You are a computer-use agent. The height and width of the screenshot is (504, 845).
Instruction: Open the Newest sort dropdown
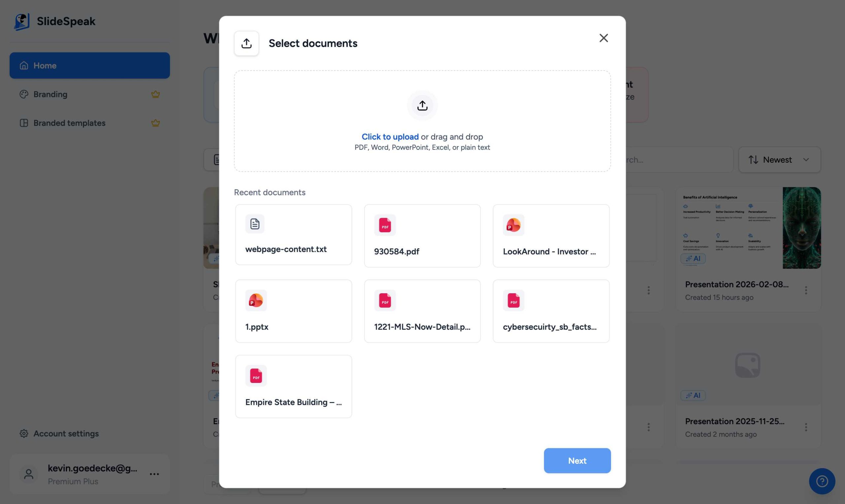coord(779,159)
